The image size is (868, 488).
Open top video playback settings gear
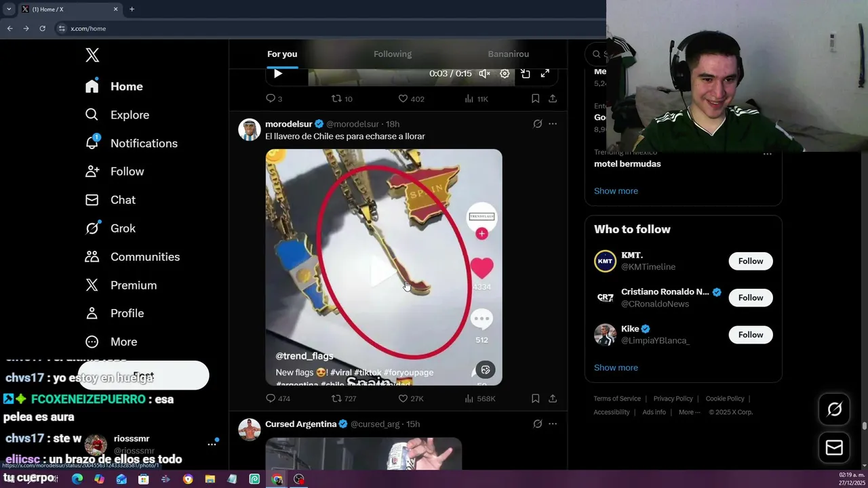pyautogui.click(x=505, y=73)
